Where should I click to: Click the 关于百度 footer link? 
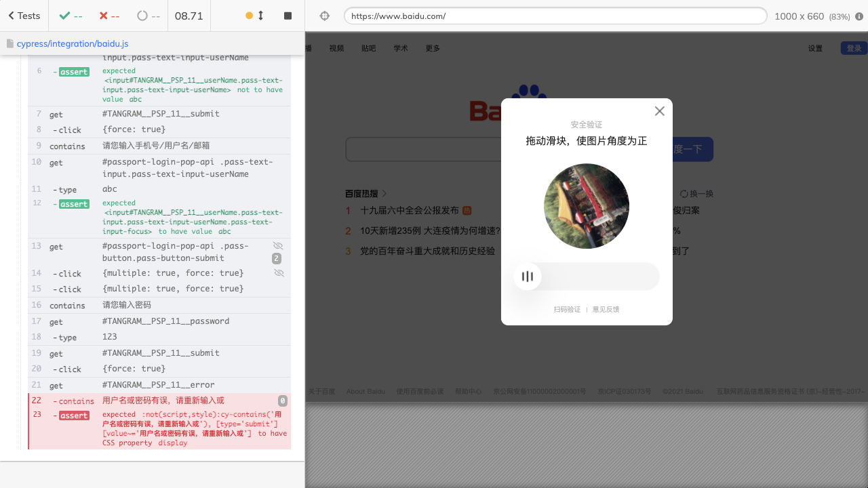pos(321,391)
